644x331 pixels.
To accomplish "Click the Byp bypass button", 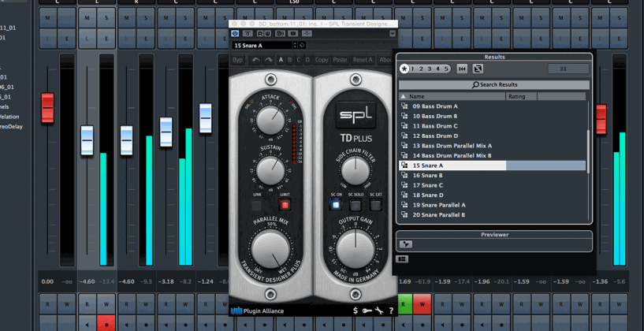I will [237, 60].
